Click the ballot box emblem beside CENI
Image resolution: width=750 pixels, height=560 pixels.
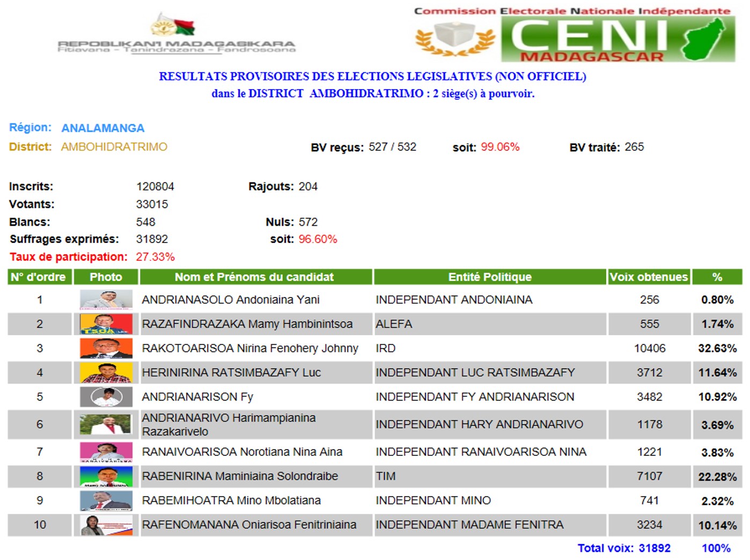(x=455, y=39)
